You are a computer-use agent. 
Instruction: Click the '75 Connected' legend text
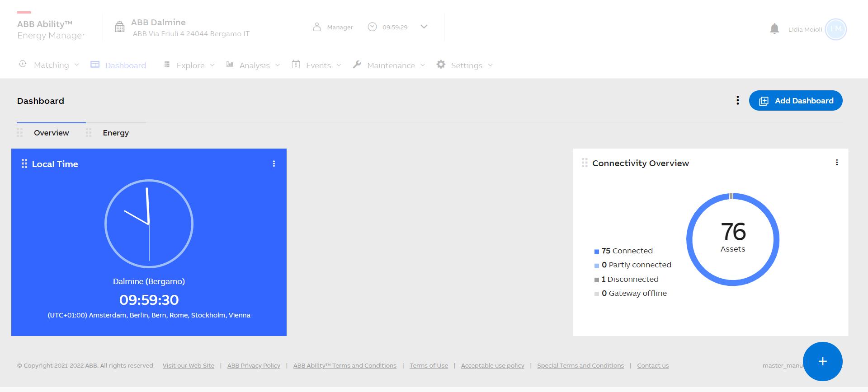pyautogui.click(x=627, y=251)
